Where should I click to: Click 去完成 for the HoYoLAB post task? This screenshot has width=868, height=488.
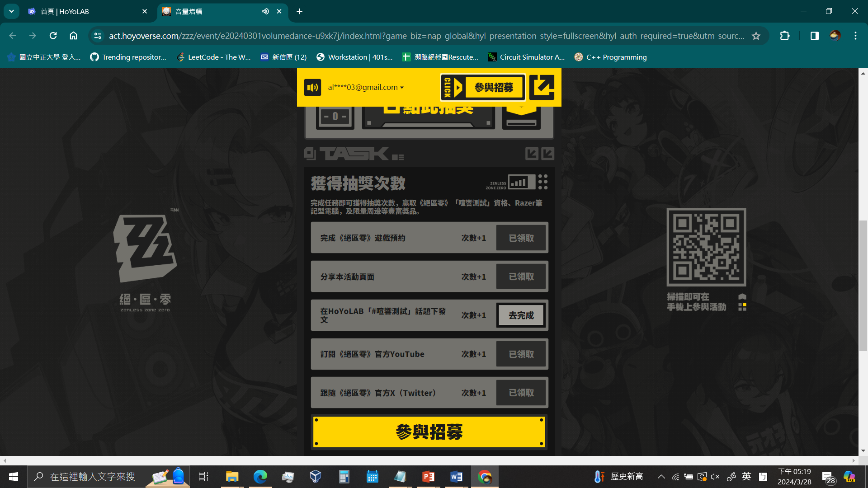point(521,315)
